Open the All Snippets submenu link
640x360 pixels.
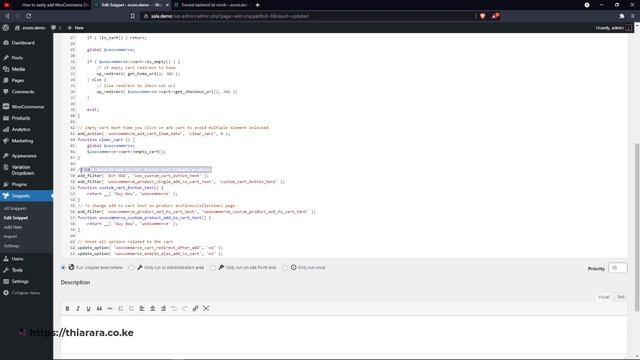pos(15,209)
